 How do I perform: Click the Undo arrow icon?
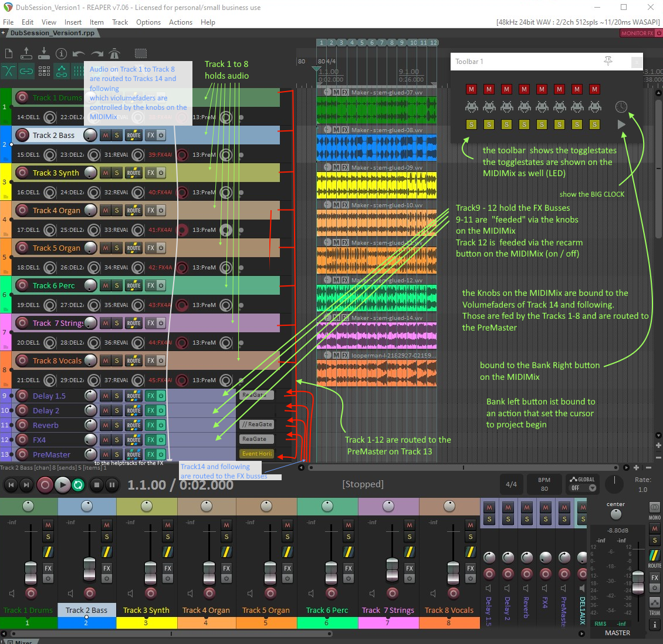(x=79, y=54)
